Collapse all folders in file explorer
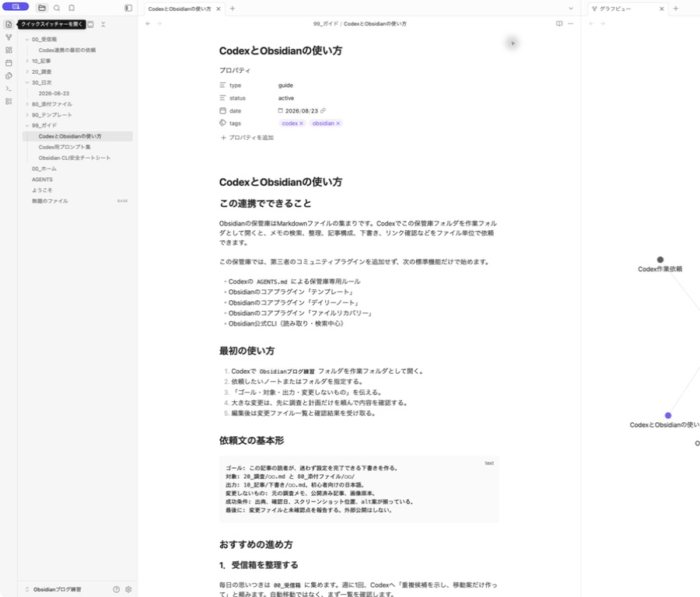 tap(103, 25)
